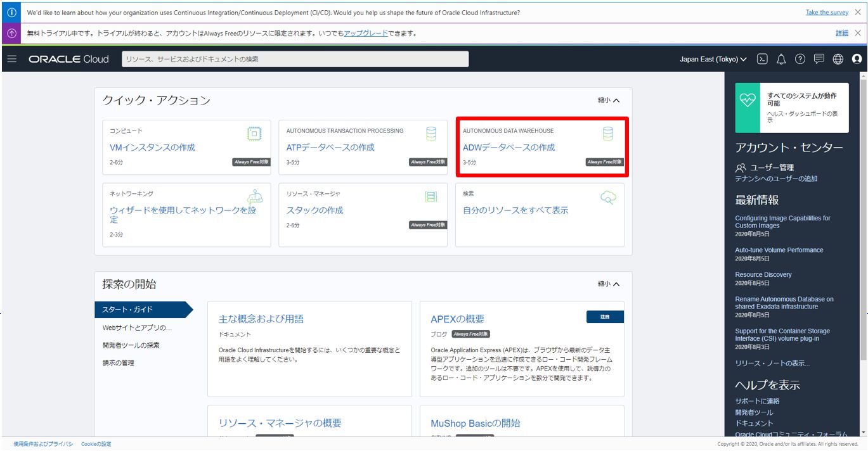Switch to the 開発者ツールの探索 tab
Image resolution: width=868 pixels, height=451 pixels.
pos(131,345)
